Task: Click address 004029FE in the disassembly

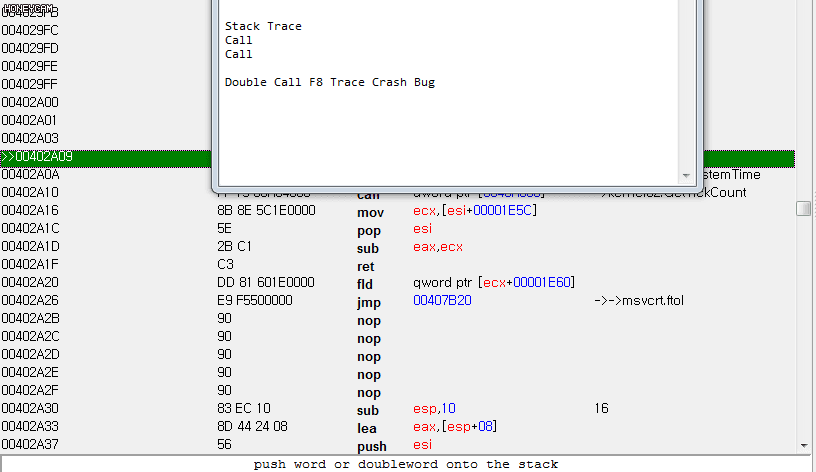Action: [30, 67]
